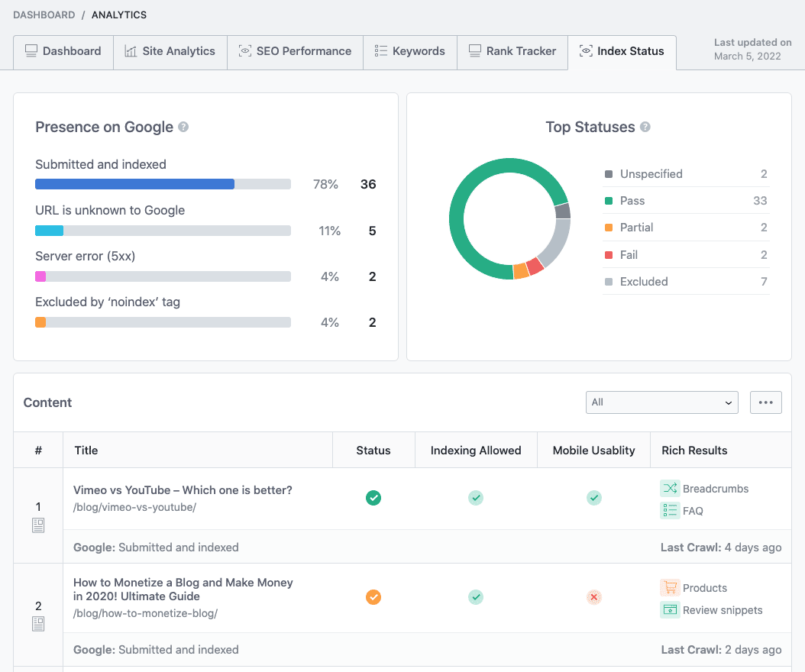
Task: Click the Submitted and indexed progress bar
Action: click(x=163, y=184)
